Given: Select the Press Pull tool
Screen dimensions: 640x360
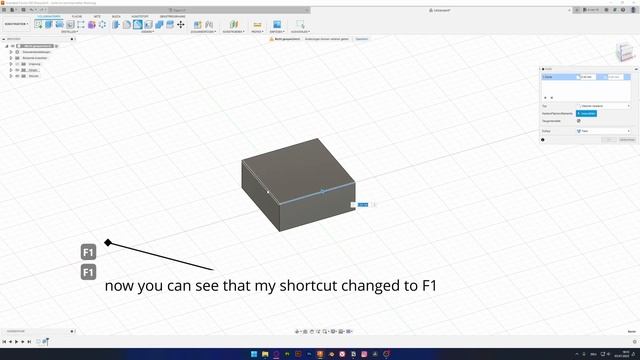Looking at the screenshot, I should [116, 24].
